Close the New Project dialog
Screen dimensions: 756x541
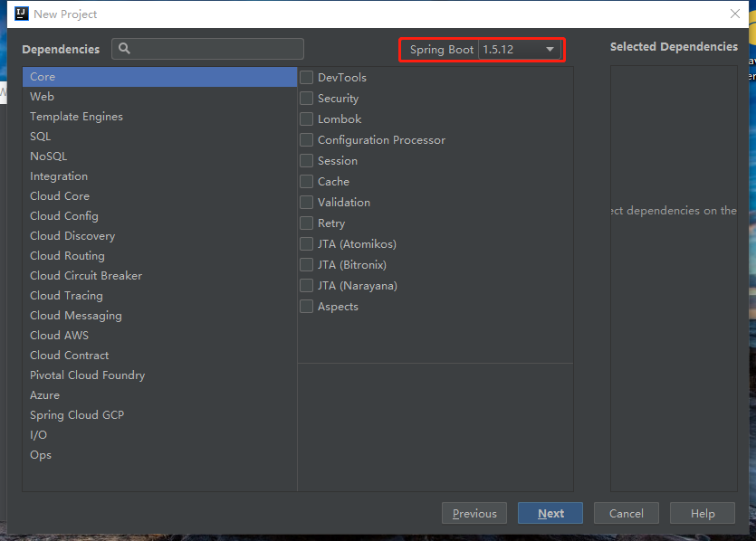(x=735, y=14)
